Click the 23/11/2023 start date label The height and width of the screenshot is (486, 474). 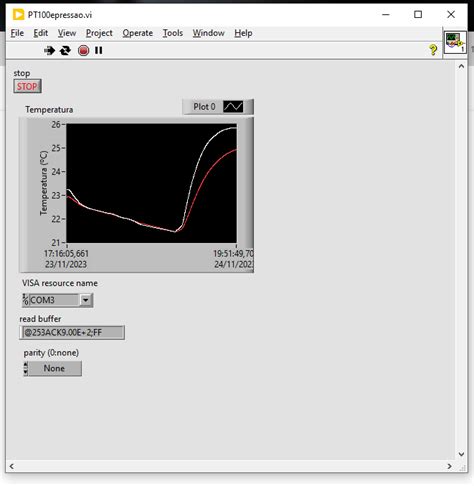point(66,264)
